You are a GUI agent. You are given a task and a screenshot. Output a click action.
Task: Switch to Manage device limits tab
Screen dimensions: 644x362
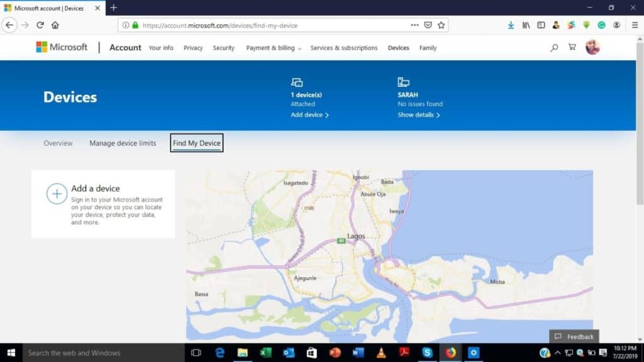coord(123,143)
